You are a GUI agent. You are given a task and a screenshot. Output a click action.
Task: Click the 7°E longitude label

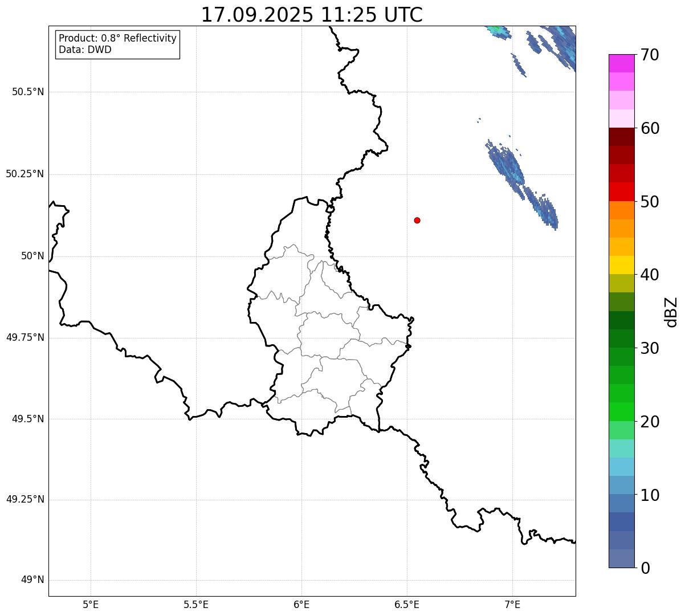(512, 604)
